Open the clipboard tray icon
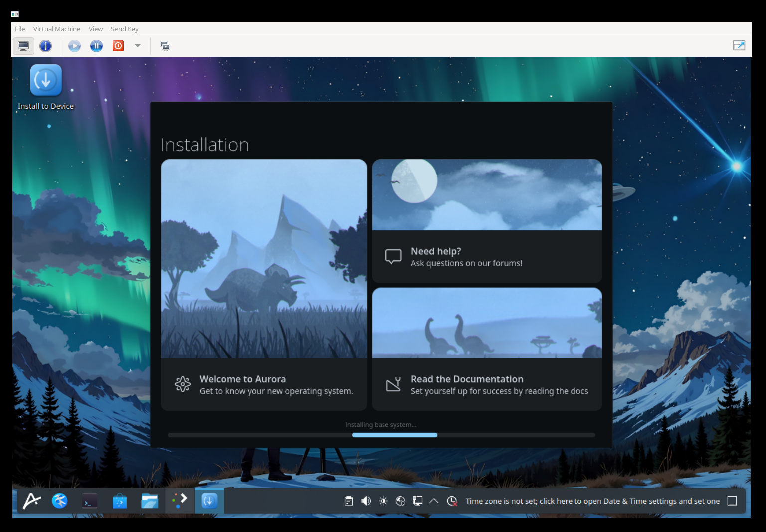766x532 pixels. [x=349, y=501]
